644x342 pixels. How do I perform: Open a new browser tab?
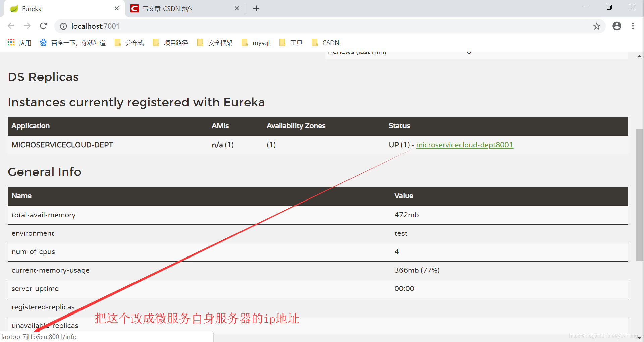[256, 9]
